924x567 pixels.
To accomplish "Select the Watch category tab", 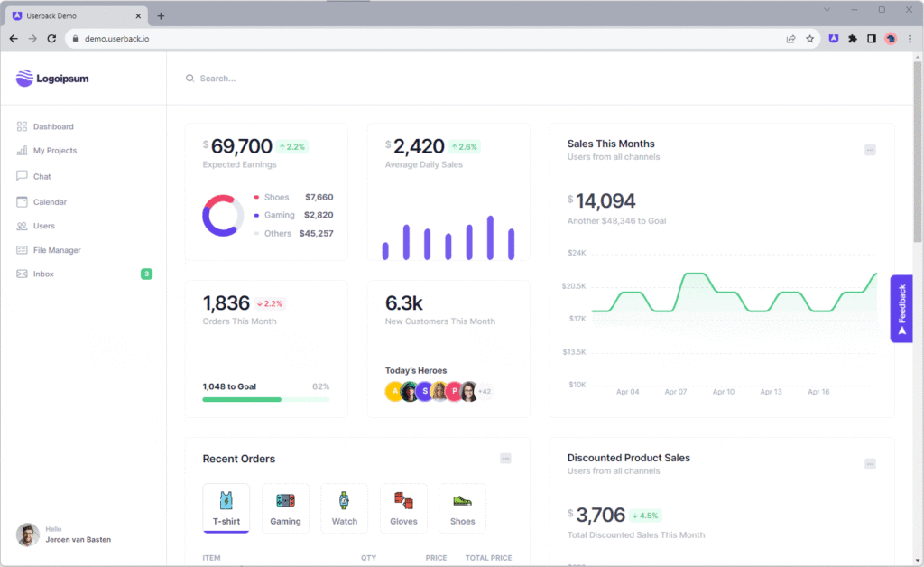I will (344, 507).
